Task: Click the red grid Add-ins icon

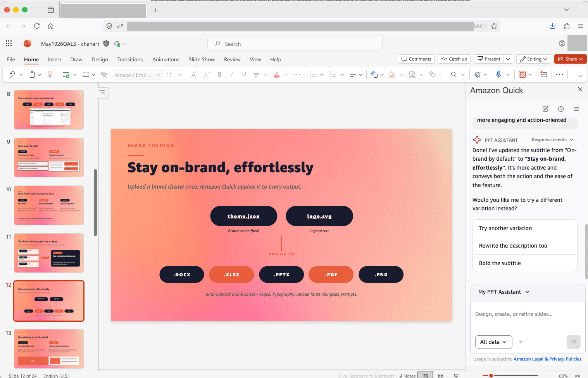Action: [522, 75]
